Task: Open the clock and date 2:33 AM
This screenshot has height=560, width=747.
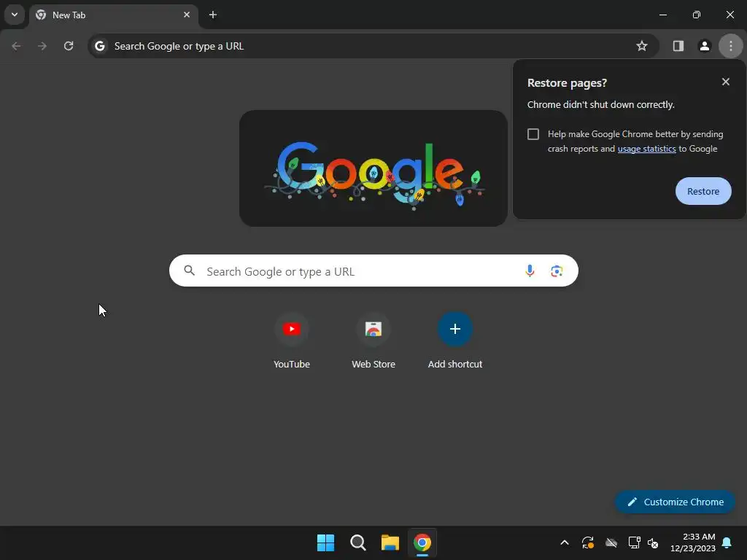Action: click(693, 542)
